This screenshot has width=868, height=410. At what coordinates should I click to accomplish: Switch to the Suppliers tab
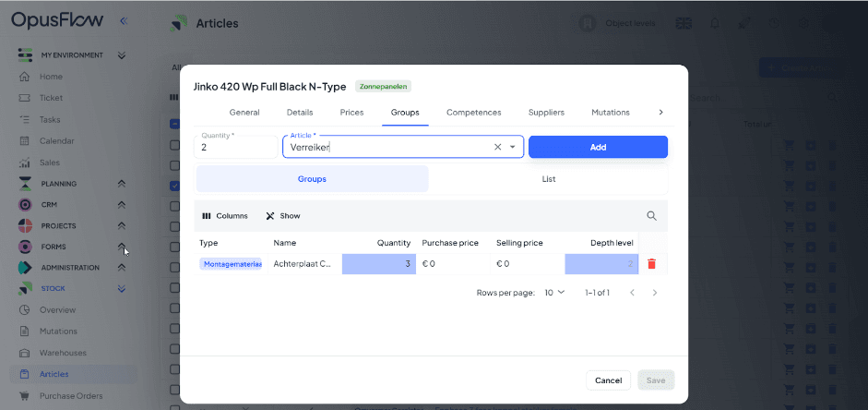coord(546,113)
